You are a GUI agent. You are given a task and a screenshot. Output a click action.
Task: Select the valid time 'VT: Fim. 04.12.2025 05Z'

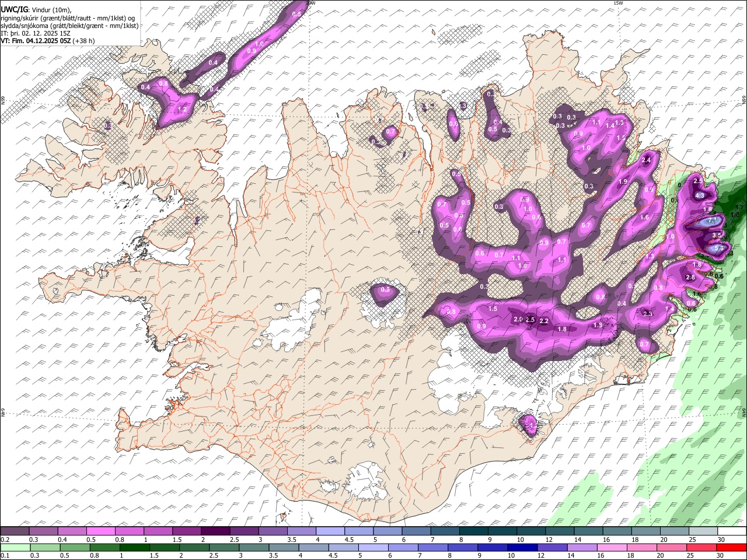pos(36,41)
